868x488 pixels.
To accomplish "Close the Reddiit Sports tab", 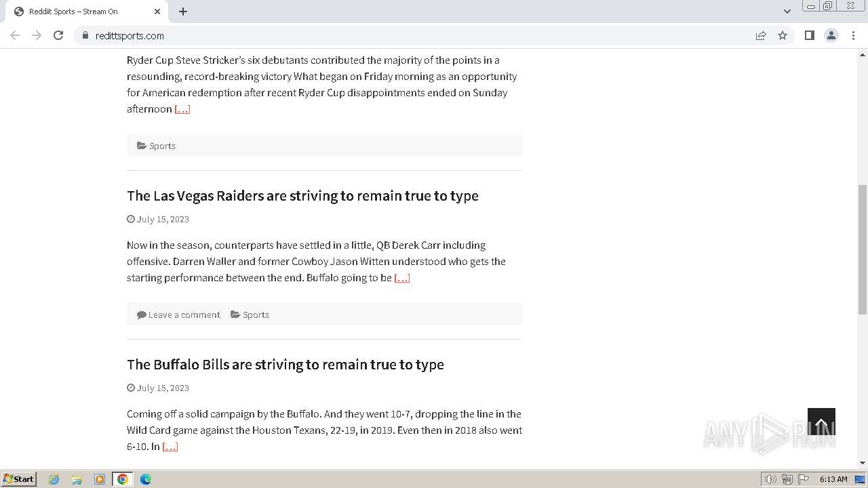I will tap(157, 12).
